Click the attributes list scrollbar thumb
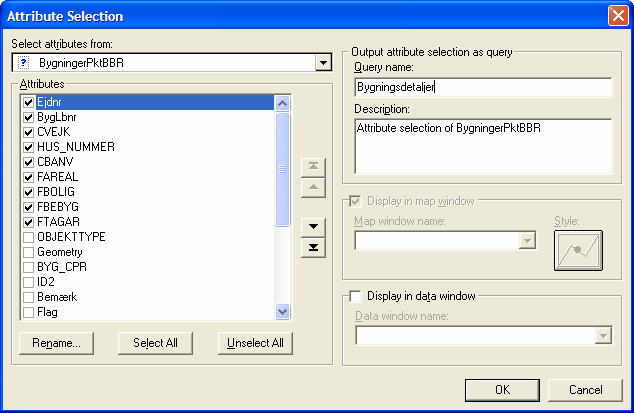The height and width of the screenshot is (413, 634). click(x=282, y=169)
